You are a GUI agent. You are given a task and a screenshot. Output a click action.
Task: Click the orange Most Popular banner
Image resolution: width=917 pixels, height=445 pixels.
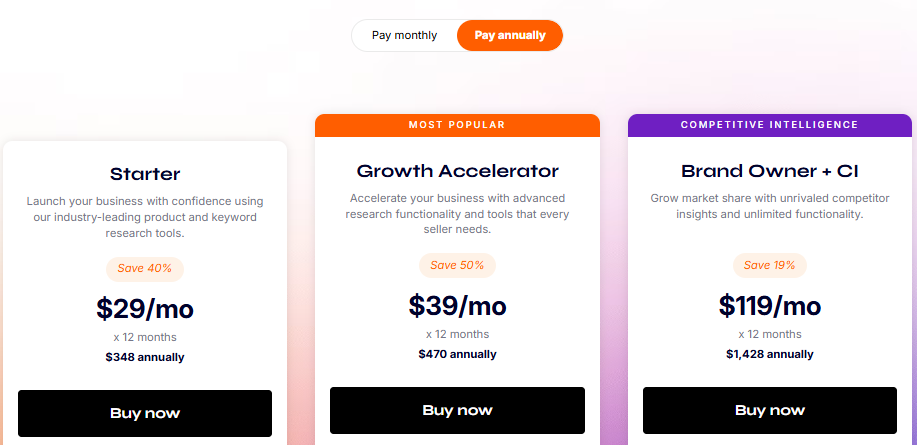(x=457, y=125)
